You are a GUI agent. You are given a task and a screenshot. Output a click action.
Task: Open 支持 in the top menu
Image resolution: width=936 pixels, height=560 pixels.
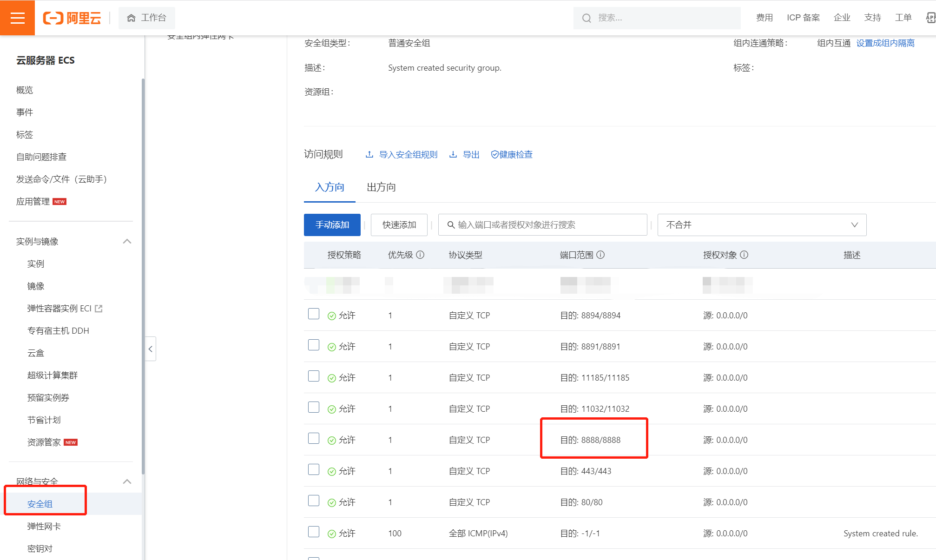(872, 18)
